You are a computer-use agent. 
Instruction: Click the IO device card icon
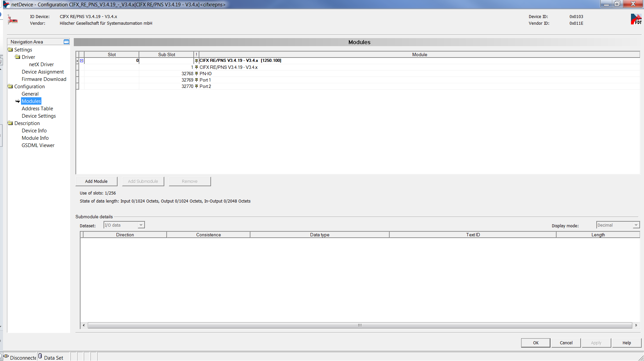click(13, 20)
